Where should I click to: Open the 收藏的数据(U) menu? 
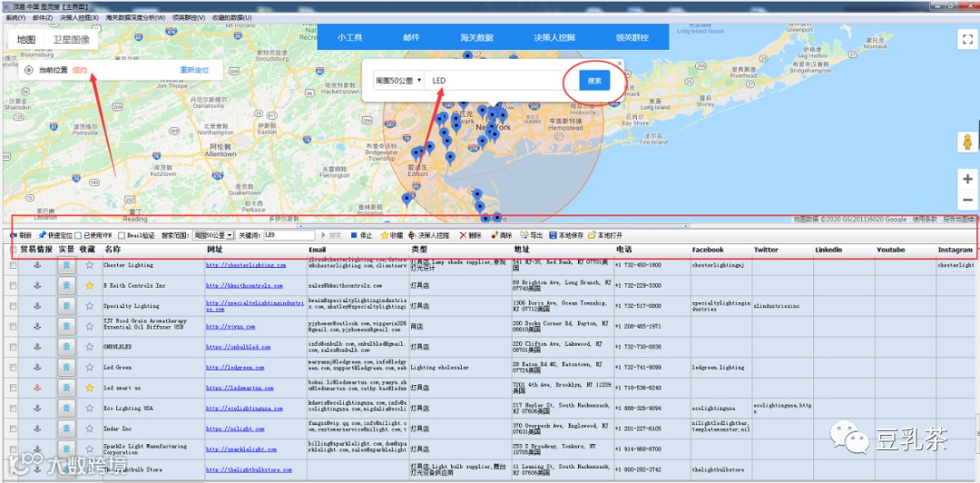232,17
